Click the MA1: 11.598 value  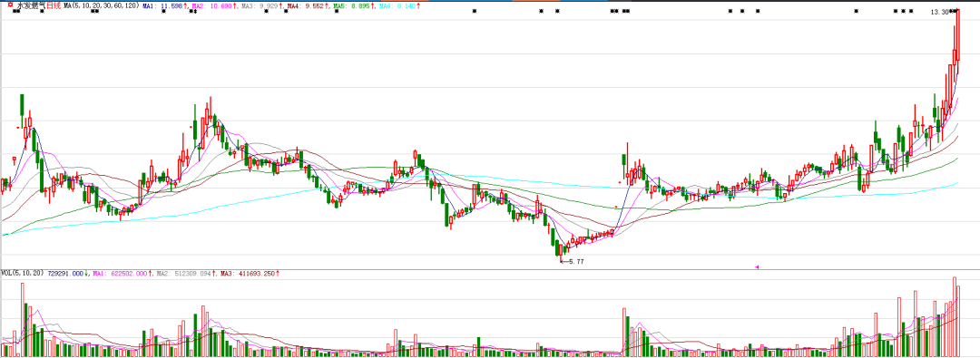[162, 5]
